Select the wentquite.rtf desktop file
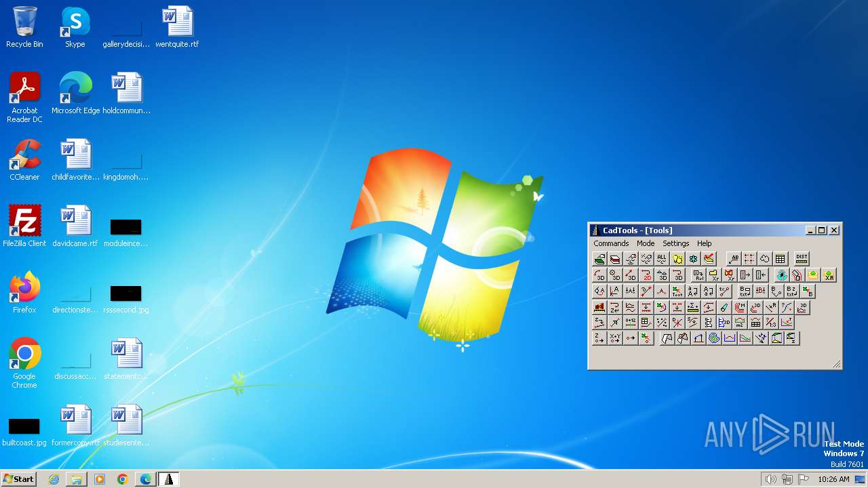This screenshot has height=488, width=868. pyautogui.click(x=177, y=27)
